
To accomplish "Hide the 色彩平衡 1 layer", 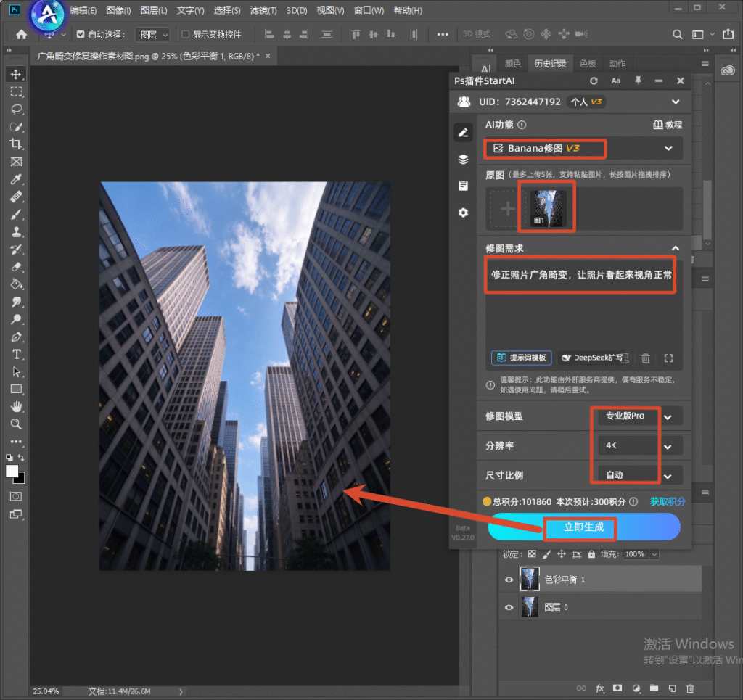I will [x=509, y=580].
